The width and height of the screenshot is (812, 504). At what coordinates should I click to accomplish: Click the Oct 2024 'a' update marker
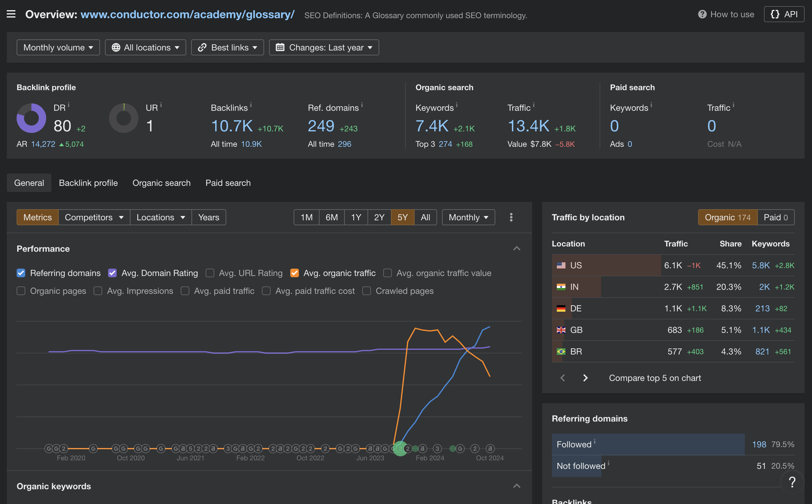point(490,449)
